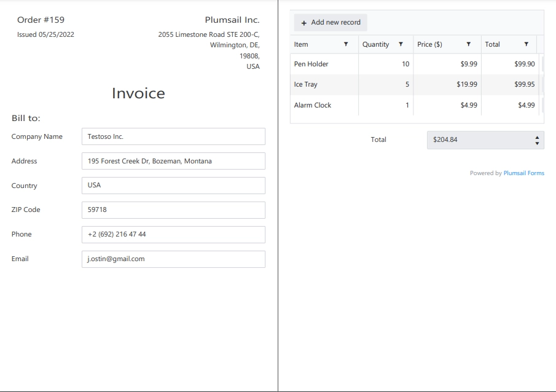Select the Pen Holder item cell
This screenshot has width=556, height=392.
(x=324, y=65)
